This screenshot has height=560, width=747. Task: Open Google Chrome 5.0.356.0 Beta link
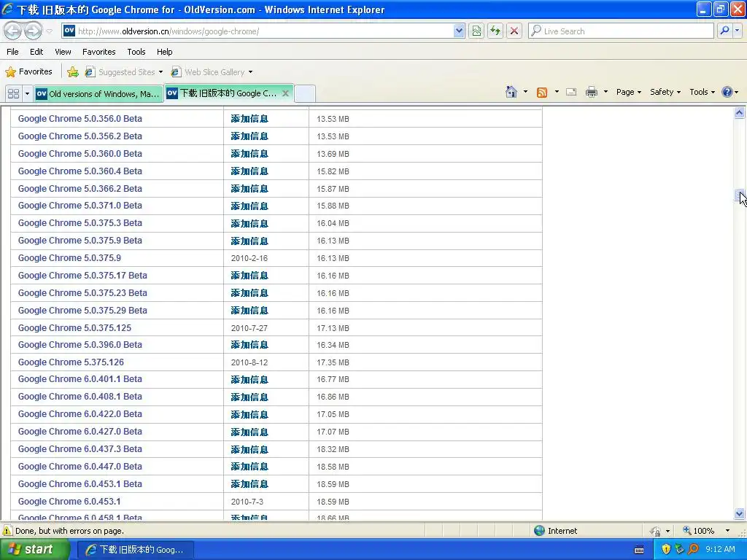click(x=80, y=119)
